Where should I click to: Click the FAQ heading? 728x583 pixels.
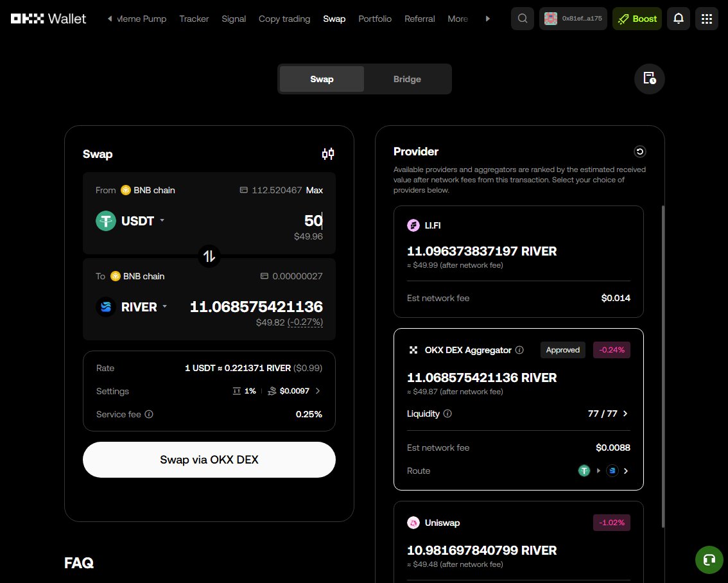[79, 562]
